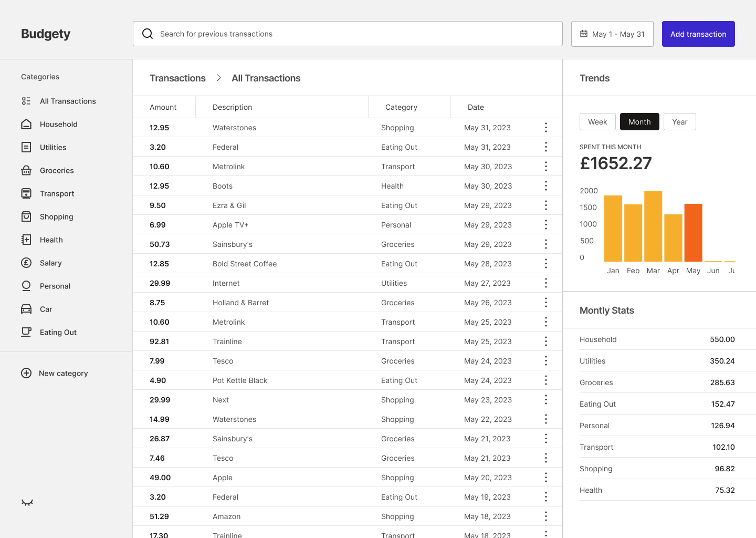Sort by Amount column header
The width and height of the screenshot is (756, 538).
(x=163, y=107)
